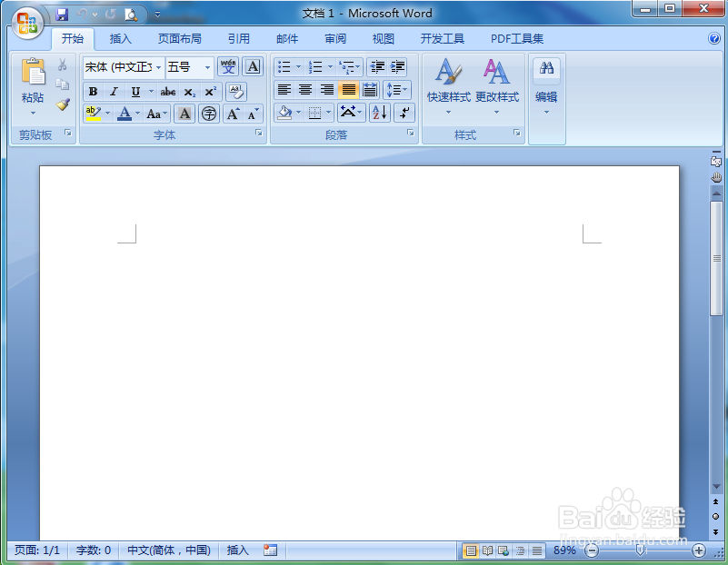Viewport: 728px width, 565px height.
Task: Switch to the 审阅 tab
Action: click(335, 38)
